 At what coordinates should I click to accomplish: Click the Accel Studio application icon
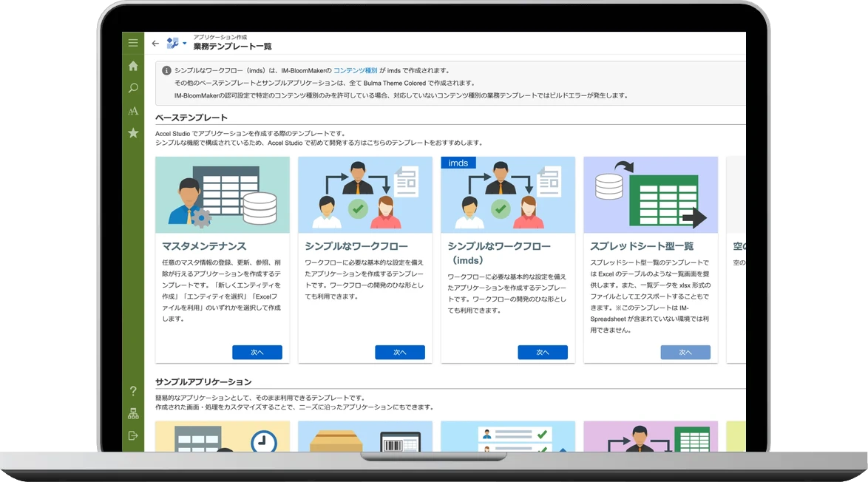(173, 43)
